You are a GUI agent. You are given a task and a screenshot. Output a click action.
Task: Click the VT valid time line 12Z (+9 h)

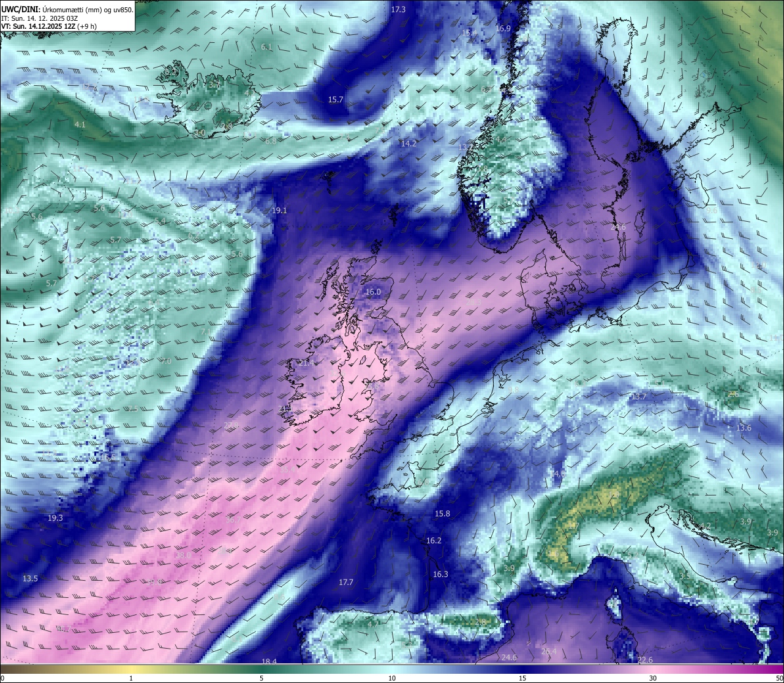tap(49, 26)
